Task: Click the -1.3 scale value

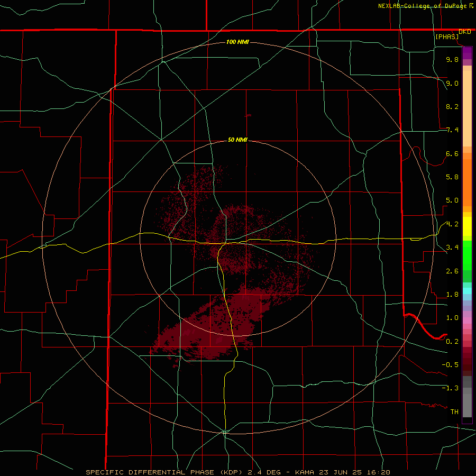Action: pyautogui.click(x=450, y=388)
